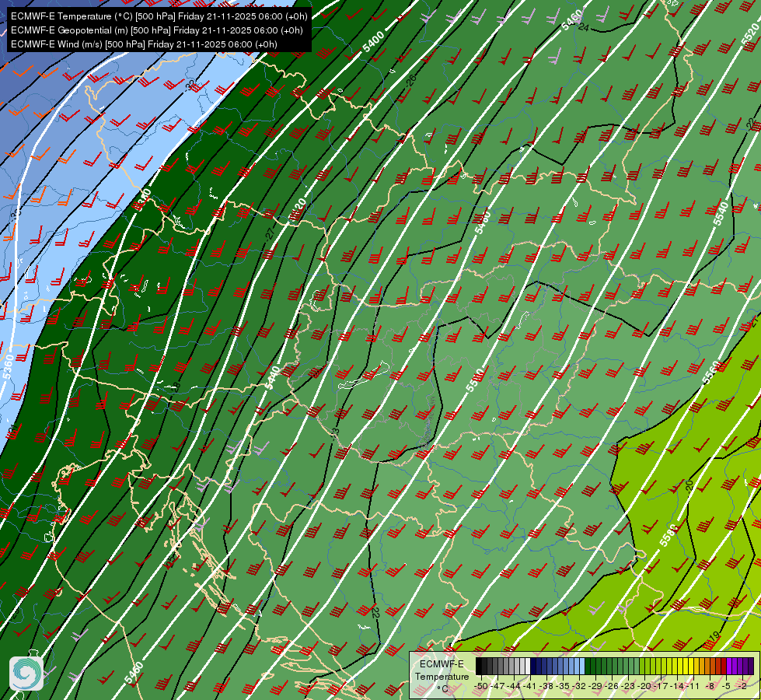
Task: Click the '-11' legend scale label
Action: pyautogui.click(x=694, y=686)
